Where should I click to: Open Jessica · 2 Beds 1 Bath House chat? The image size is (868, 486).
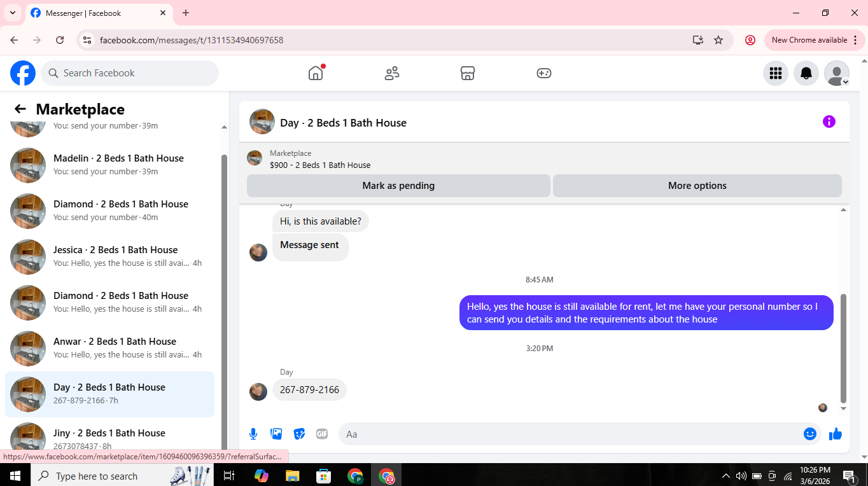coord(109,256)
